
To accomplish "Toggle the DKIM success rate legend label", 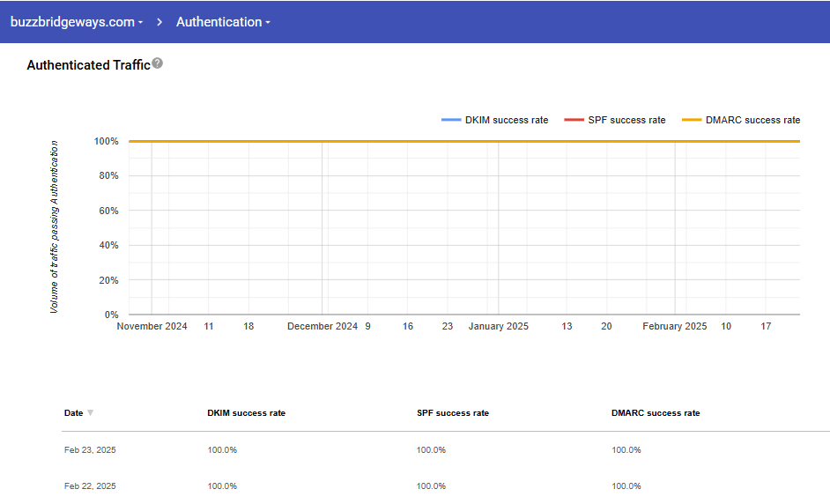I will click(507, 120).
